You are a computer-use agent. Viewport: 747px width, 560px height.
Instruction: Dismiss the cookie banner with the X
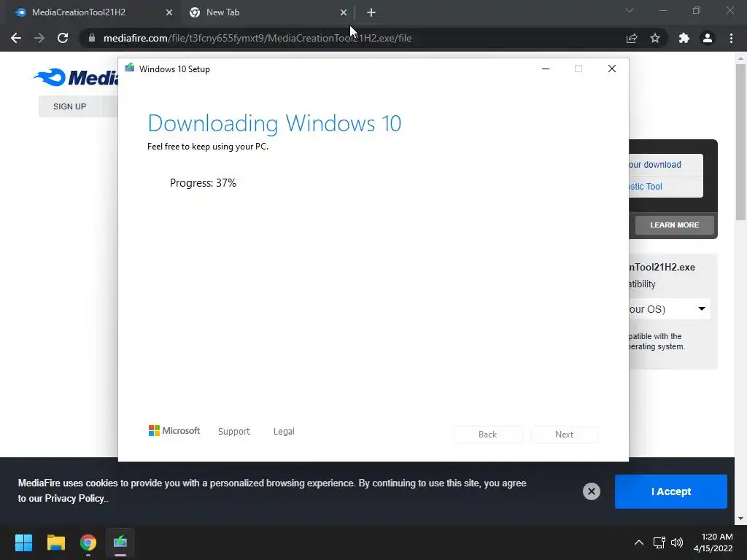[x=591, y=491]
